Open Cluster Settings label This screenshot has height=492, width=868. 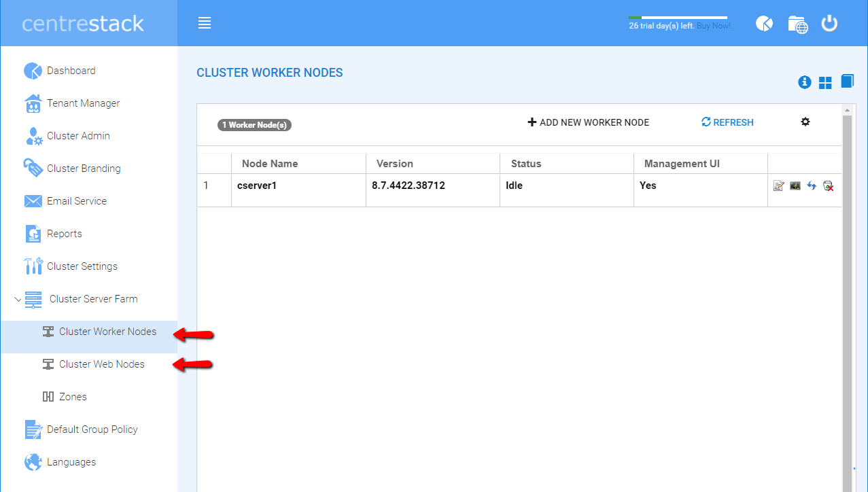coord(82,266)
